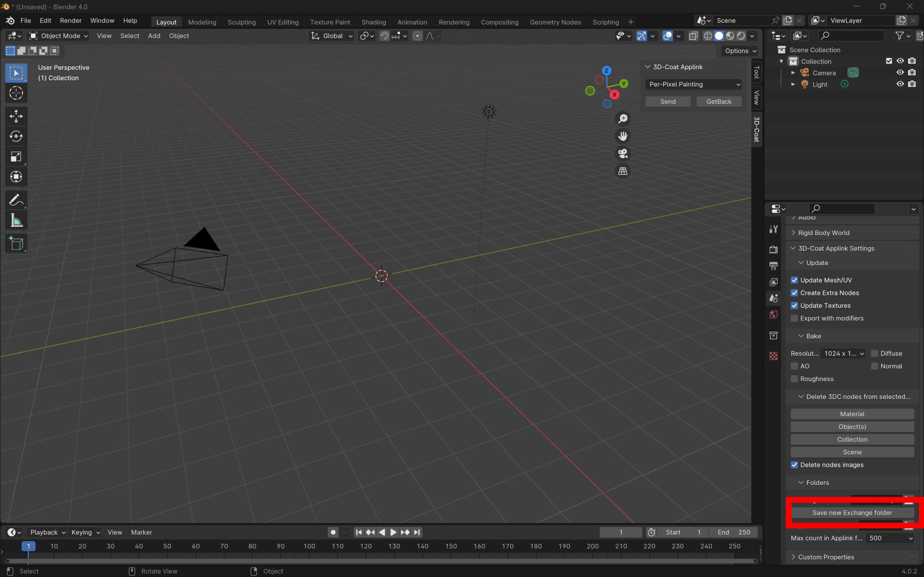Uncheck Update Textures option
This screenshot has width=924, height=577.
click(x=794, y=306)
